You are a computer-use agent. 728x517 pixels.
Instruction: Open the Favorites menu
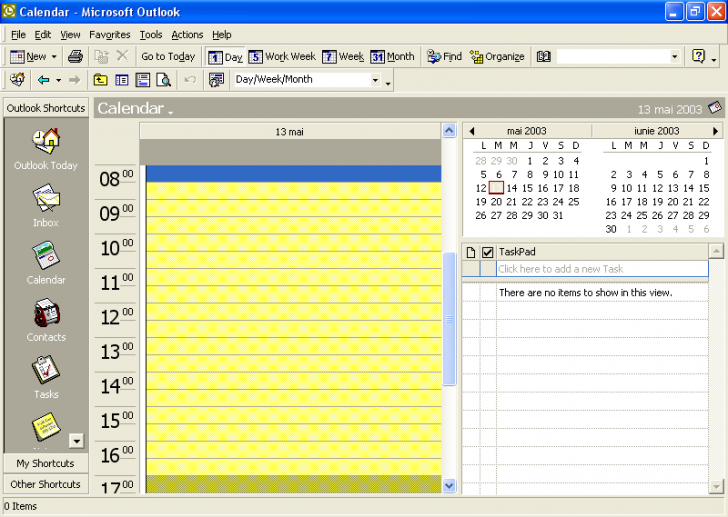coord(110,35)
